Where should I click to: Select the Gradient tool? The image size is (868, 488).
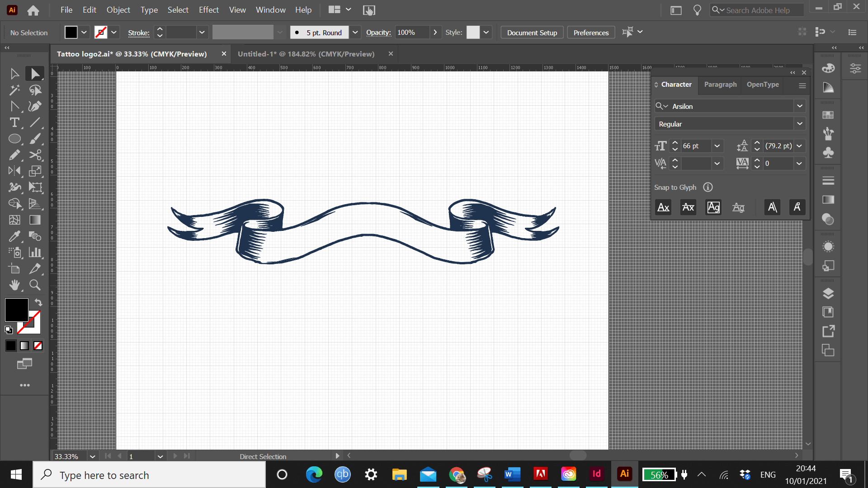(35, 220)
